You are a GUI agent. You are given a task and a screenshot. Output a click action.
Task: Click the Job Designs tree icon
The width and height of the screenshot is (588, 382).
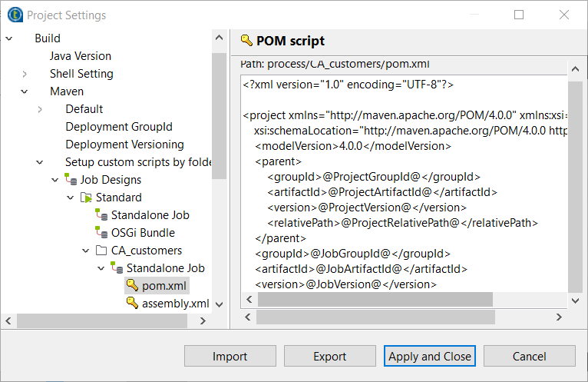(71, 180)
